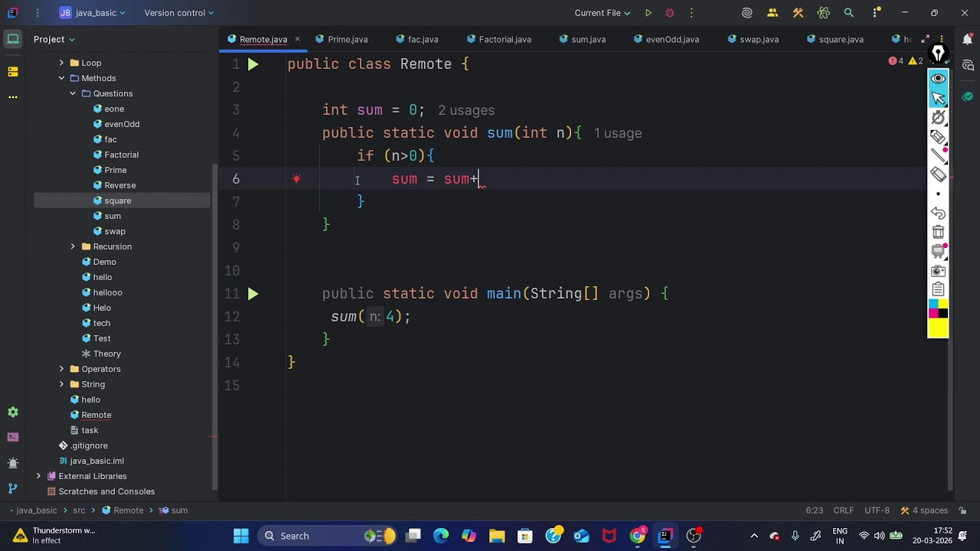Open the Problems tool window
Viewport: 980px width, 551px height.
pos(13,463)
